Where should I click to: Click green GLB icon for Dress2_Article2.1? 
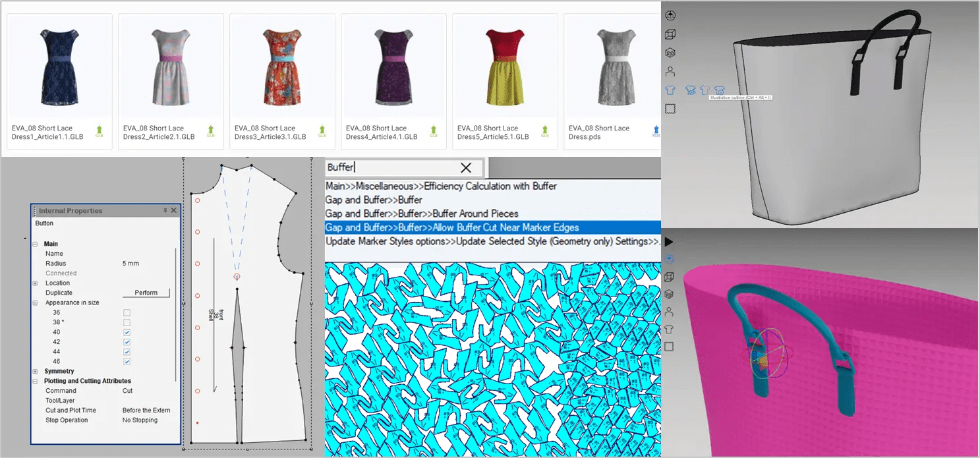[211, 131]
